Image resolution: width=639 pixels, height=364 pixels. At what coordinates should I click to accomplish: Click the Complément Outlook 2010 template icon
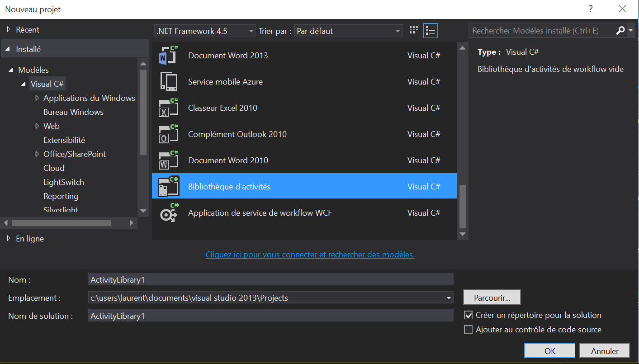click(169, 134)
